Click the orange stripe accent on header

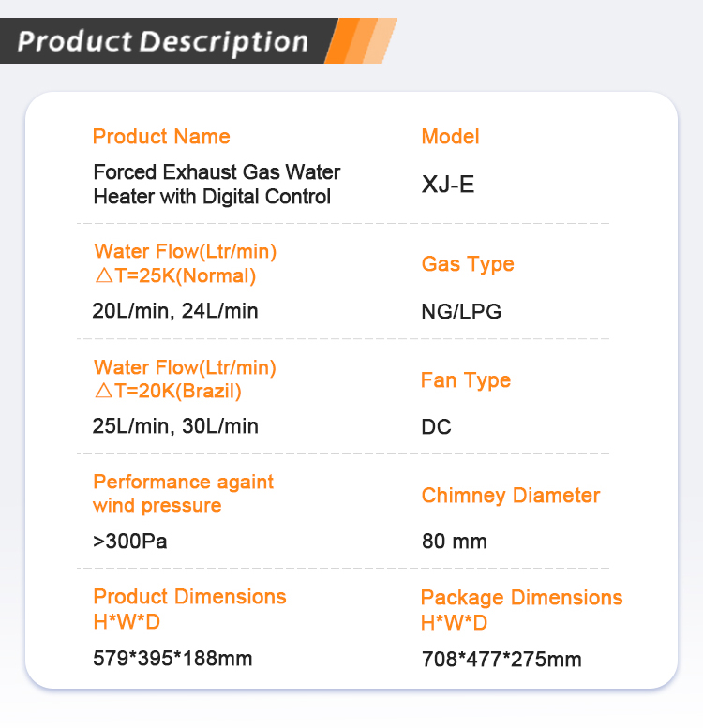pyautogui.click(x=361, y=41)
